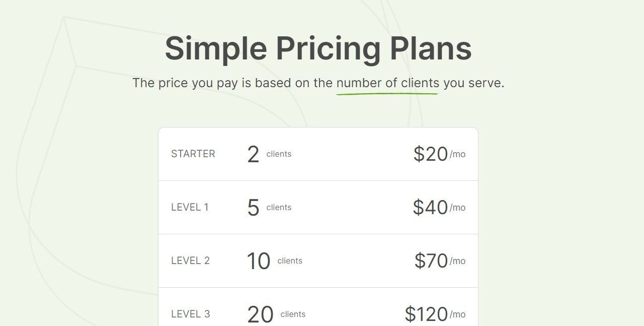Choose the LEVEL 1 plan label

190,208
